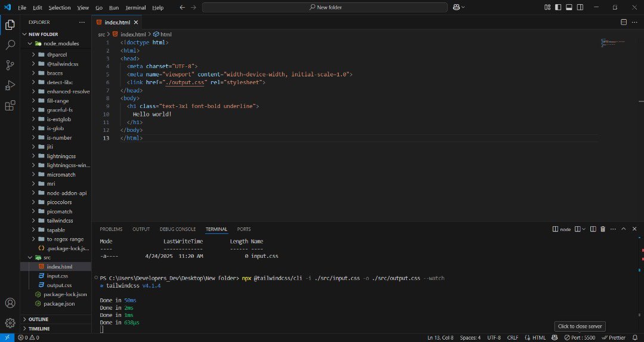Expand the @parcel folder
644x342 pixels.
(33, 54)
